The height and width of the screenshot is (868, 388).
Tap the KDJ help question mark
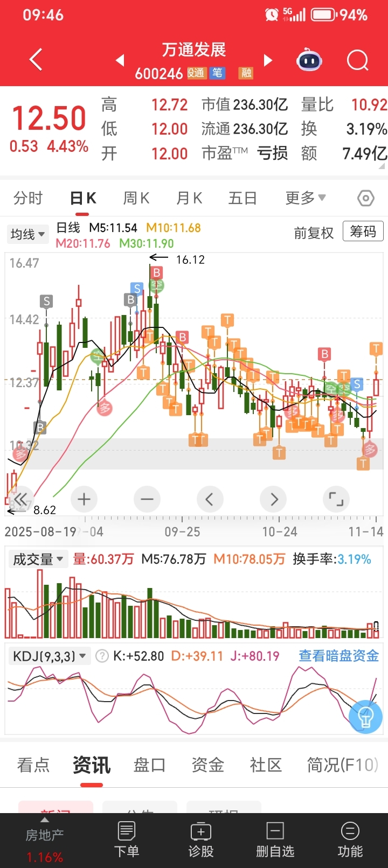102,656
